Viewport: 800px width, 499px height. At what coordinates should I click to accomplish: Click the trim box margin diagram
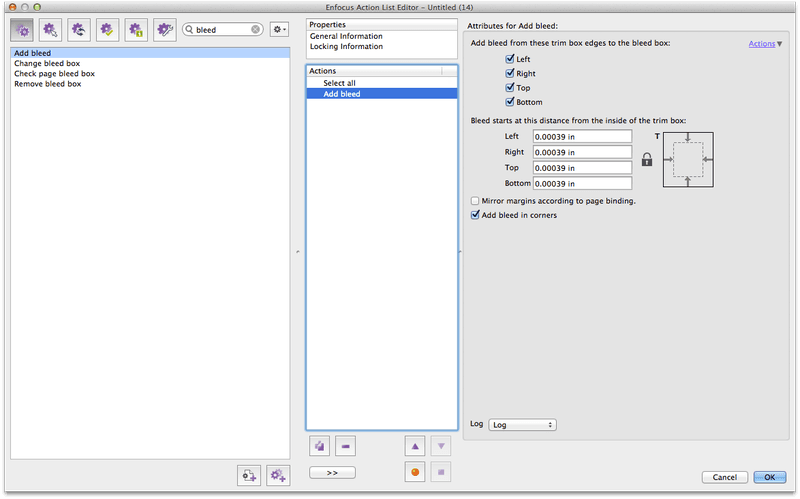pyautogui.click(x=688, y=160)
